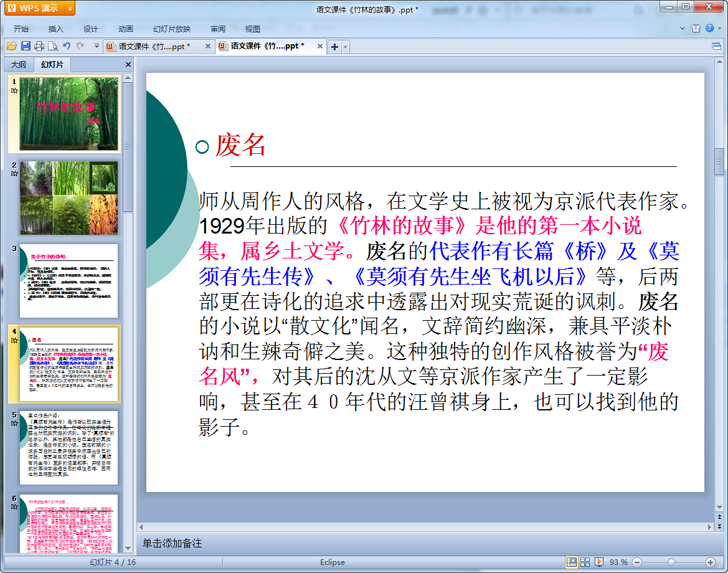This screenshot has width=728, height=573.
Task: Click the slide title 废名
Action: click(240, 145)
